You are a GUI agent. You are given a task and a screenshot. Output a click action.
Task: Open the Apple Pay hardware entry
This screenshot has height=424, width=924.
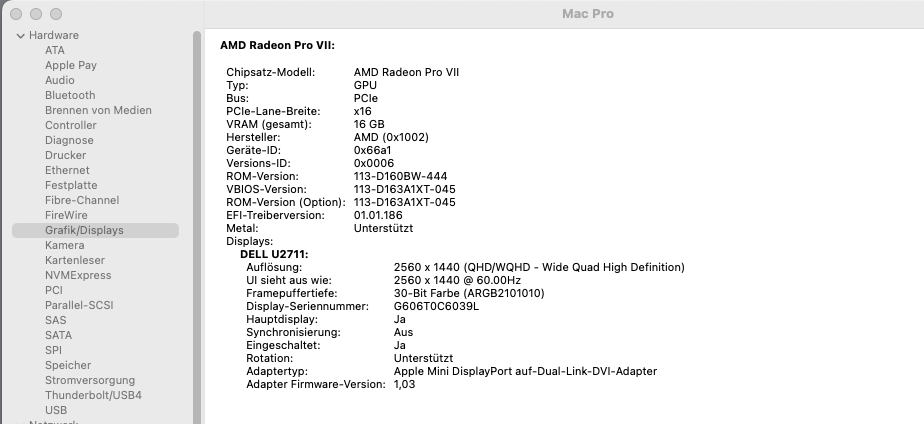pyautogui.click(x=70, y=65)
